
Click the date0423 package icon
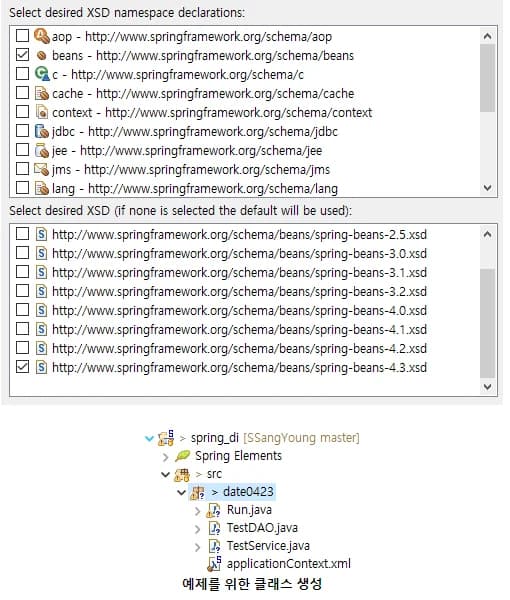(x=198, y=492)
